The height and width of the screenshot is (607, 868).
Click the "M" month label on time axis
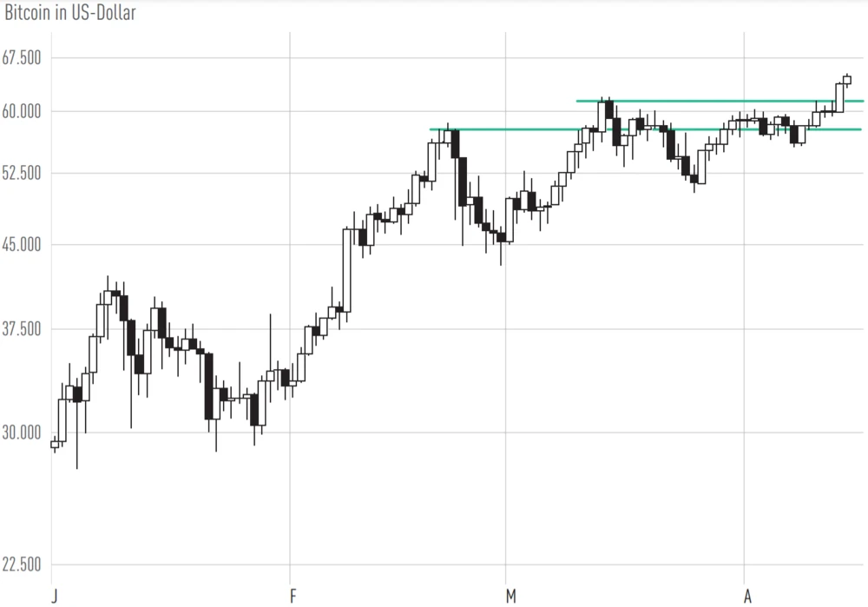coord(511,596)
